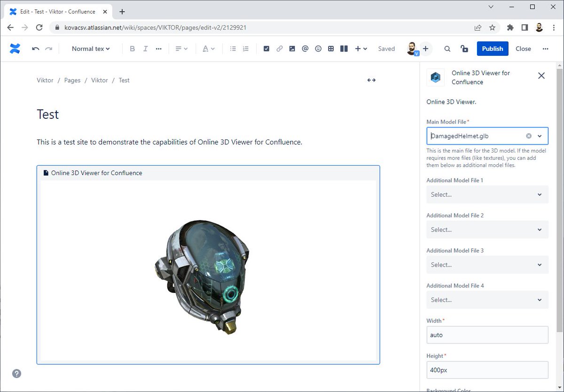Go back in the browser
564x392 pixels.
[10, 27]
